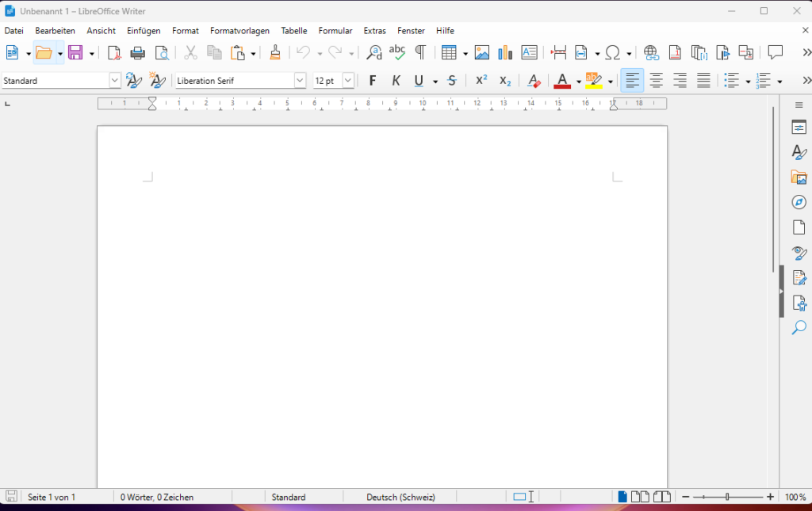Insert a table with grid icon
This screenshot has height=511, width=812.
click(x=449, y=53)
